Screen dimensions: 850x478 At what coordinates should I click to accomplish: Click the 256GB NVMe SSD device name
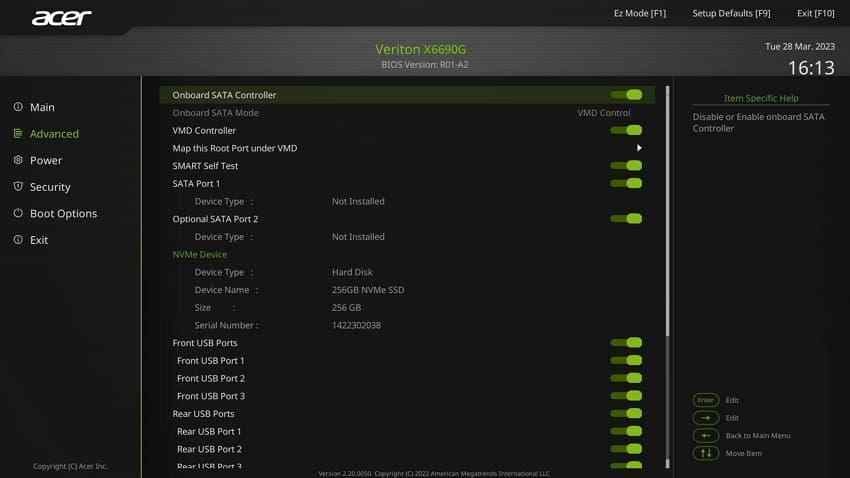click(x=368, y=290)
